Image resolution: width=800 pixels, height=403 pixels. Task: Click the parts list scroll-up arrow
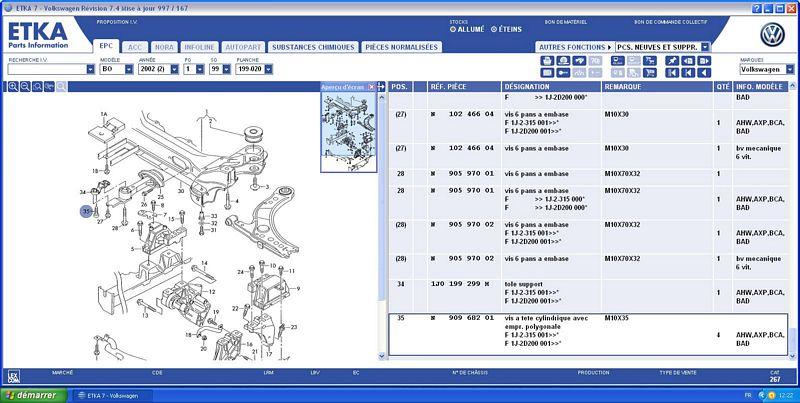tap(792, 86)
